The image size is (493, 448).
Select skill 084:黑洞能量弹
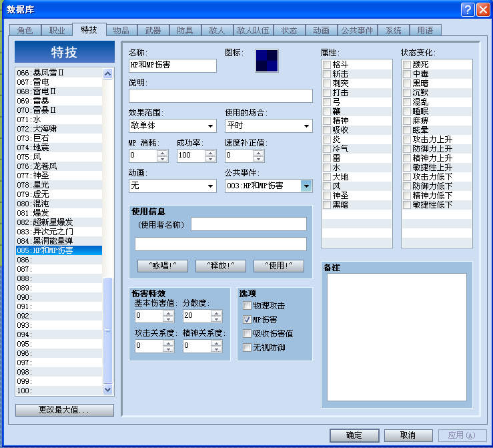coord(59,241)
